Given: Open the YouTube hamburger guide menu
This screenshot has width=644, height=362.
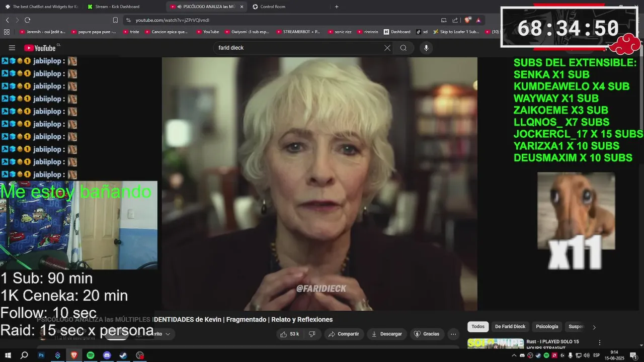Looking at the screenshot, I should point(12,48).
